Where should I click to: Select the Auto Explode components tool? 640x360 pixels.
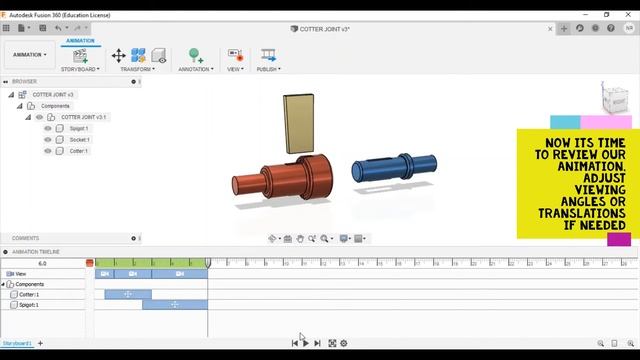coord(138,56)
